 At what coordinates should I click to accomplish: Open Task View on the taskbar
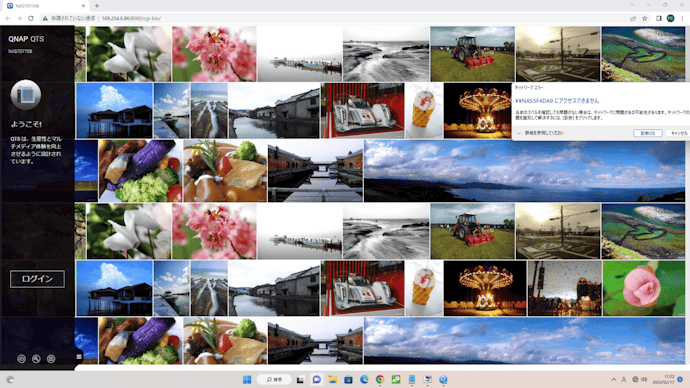pos(300,379)
